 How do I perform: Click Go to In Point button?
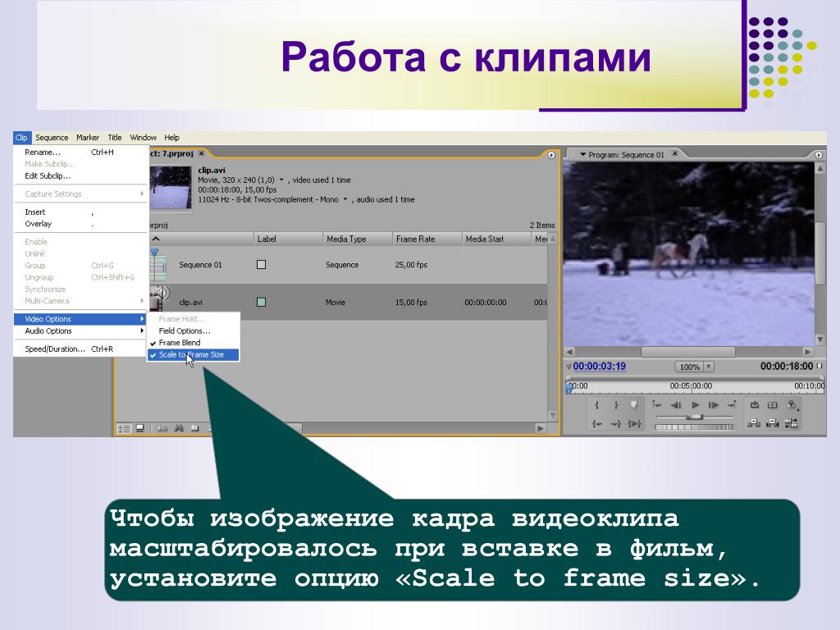coord(596,424)
